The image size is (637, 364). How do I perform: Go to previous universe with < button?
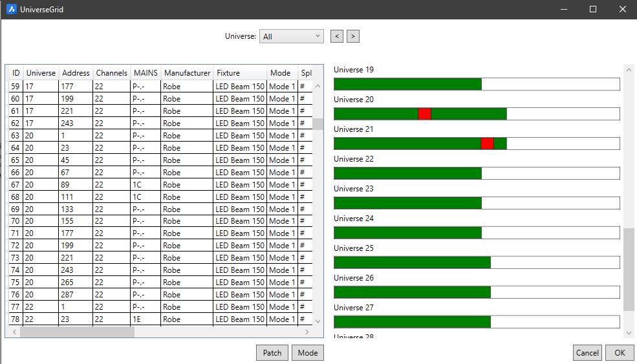click(x=336, y=36)
